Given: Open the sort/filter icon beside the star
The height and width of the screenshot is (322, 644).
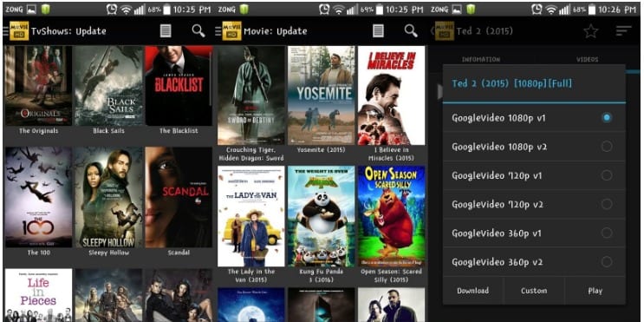Looking at the screenshot, I should click(623, 31).
